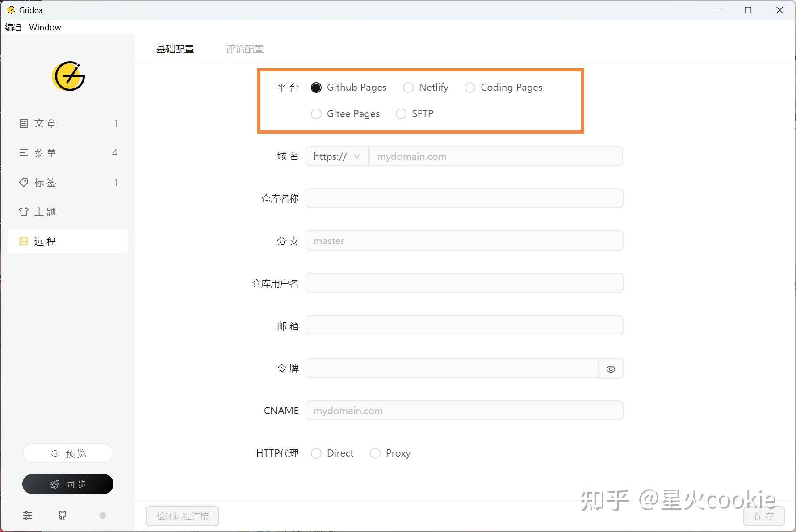Select the 远程 remote section
The image size is (796, 532).
pyautogui.click(x=68, y=241)
